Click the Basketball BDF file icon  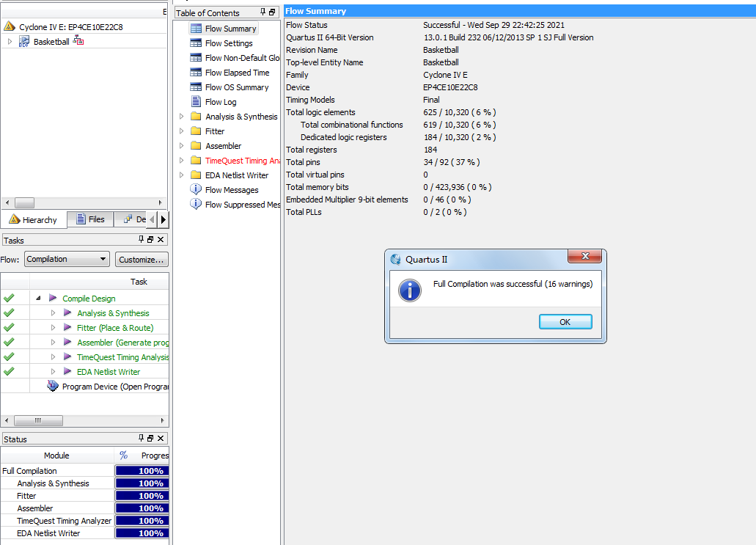(x=24, y=42)
